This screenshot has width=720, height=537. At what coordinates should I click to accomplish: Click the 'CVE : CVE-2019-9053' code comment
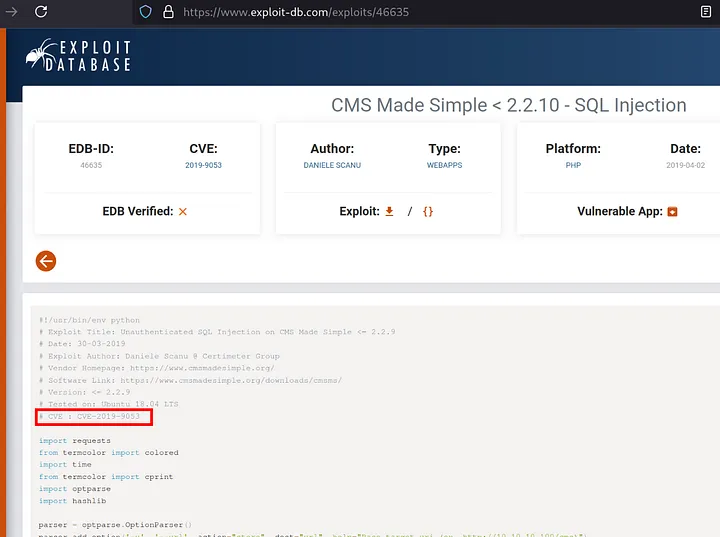pyautogui.click(x=89, y=416)
